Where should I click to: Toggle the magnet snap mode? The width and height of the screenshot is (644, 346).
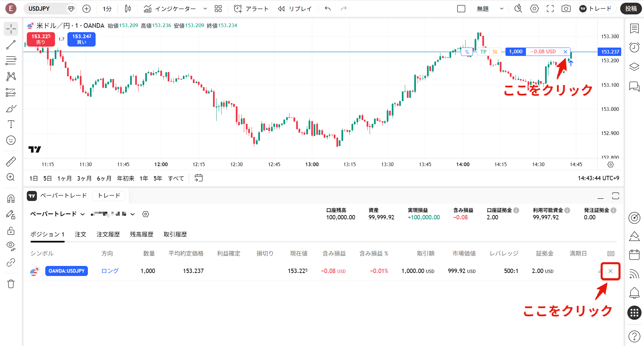(11, 198)
